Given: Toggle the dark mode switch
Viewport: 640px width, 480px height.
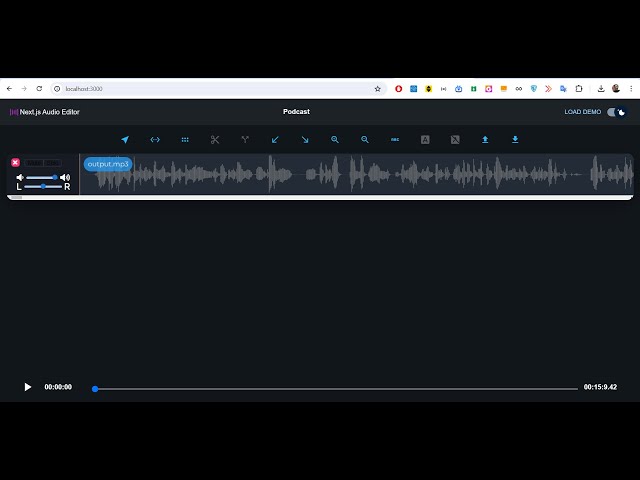Looking at the screenshot, I should click(617, 112).
